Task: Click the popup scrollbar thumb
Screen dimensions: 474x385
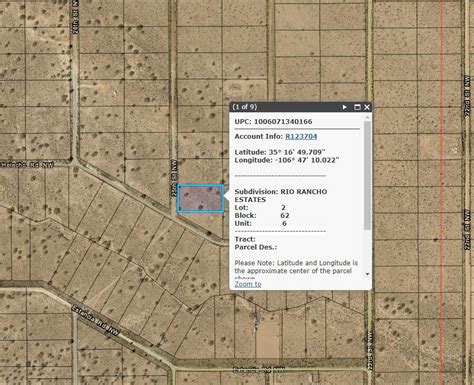Action: click(x=367, y=175)
